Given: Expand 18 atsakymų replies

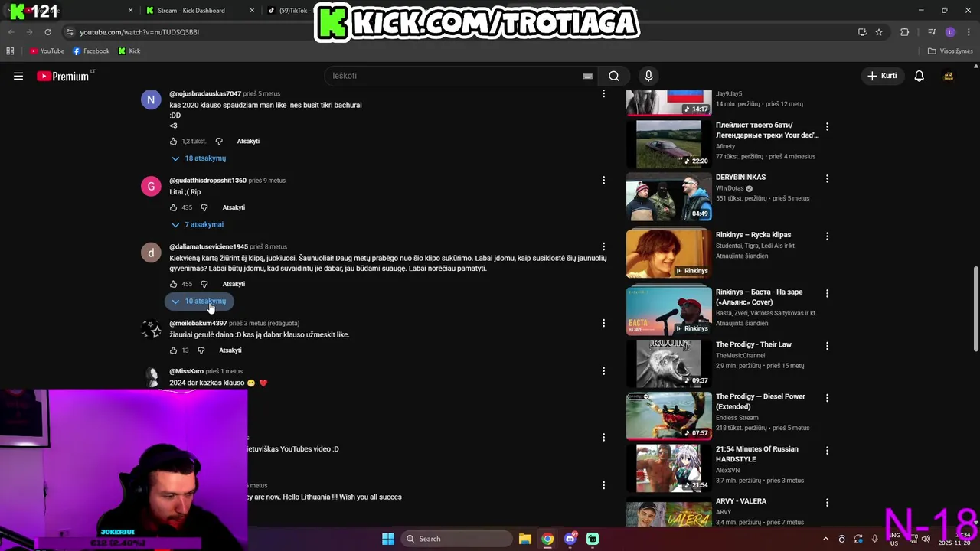Looking at the screenshot, I should click(x=198, y=158).
